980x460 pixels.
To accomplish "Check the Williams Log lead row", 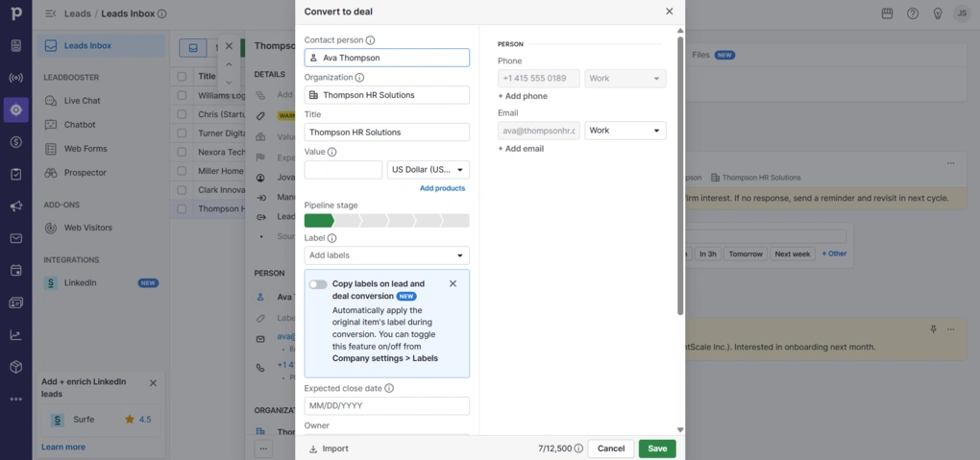I will tap(182, 96).
